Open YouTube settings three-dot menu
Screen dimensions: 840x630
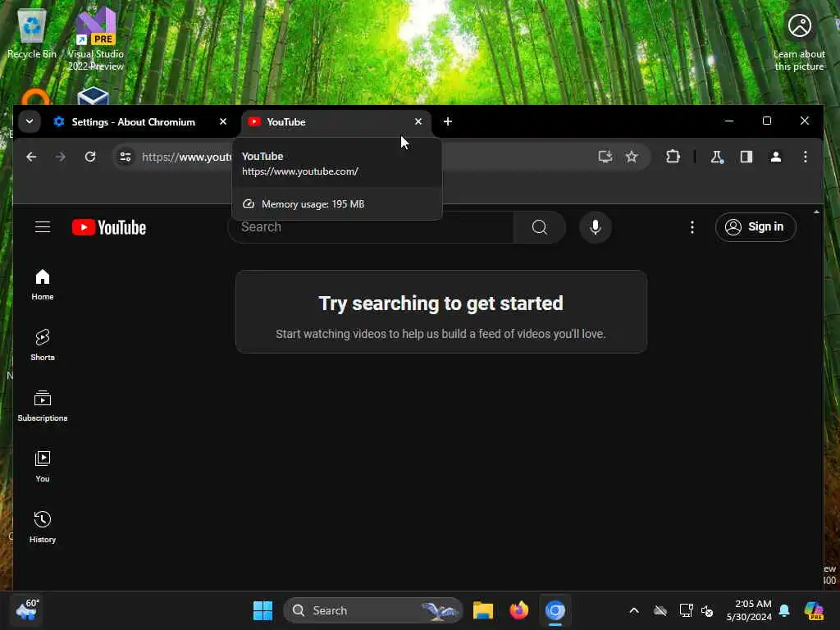tap(692, 227)
